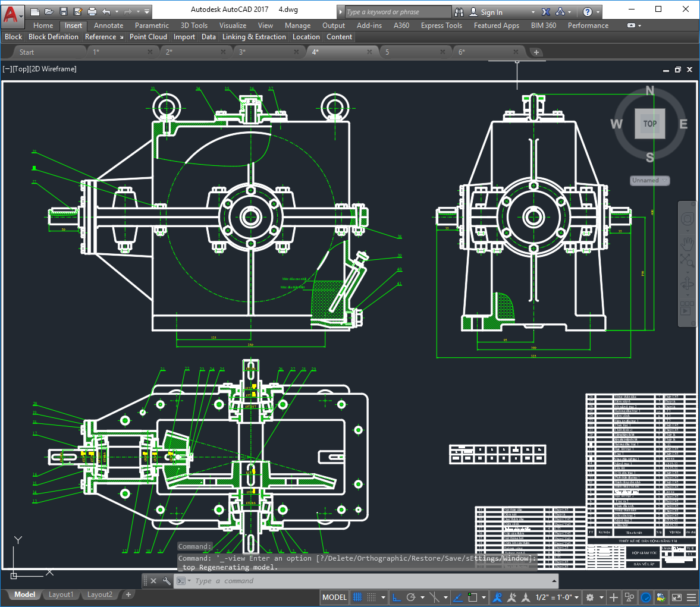Toggle Grid Display in status bar
The height and width of the screenshot is (607, 700).
tap(357, 597)
